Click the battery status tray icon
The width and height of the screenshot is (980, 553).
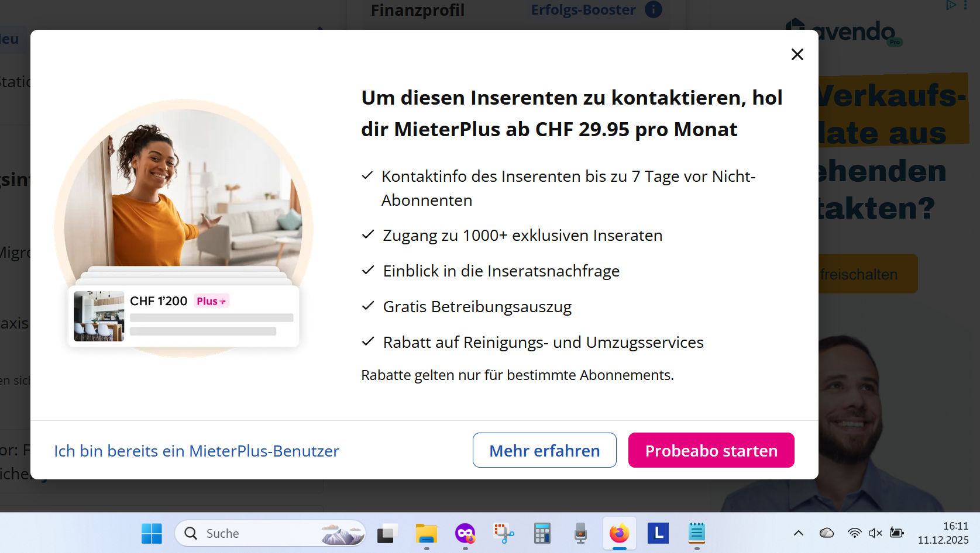click(896, 533)
